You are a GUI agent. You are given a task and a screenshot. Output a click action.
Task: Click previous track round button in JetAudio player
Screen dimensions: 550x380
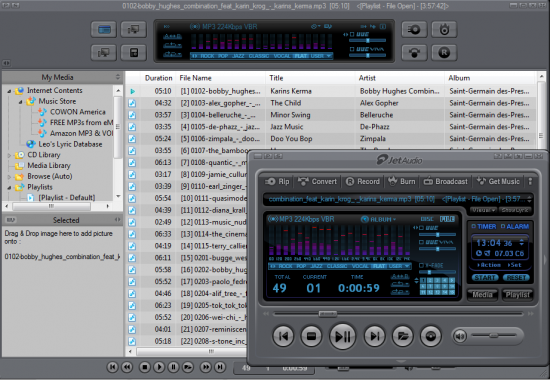(x=283, y=336)
